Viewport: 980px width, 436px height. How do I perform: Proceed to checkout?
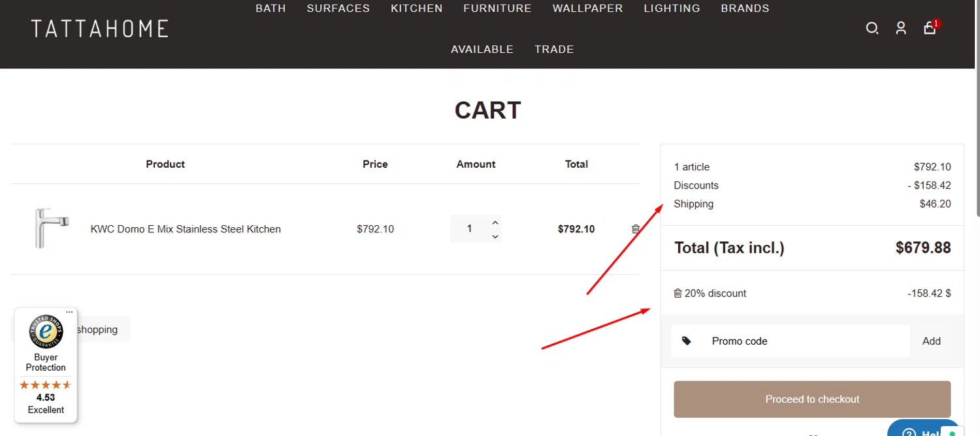pos(812,399)
